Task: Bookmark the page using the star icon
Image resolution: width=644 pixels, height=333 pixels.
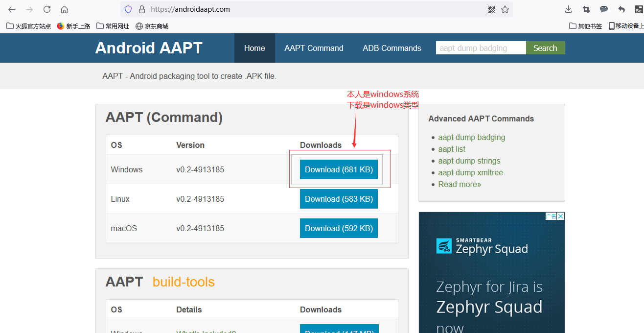Action: click(505, 9)
